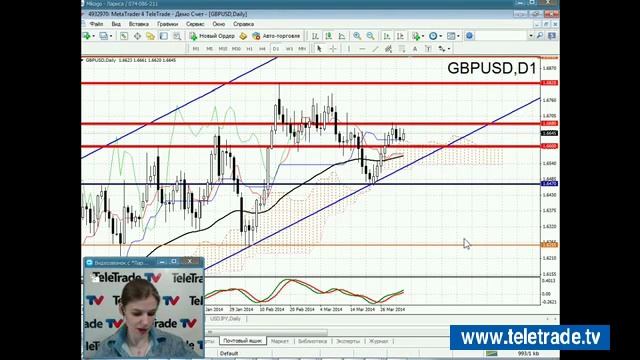
Task: Open the Справка menu
Action: [243, 24]
